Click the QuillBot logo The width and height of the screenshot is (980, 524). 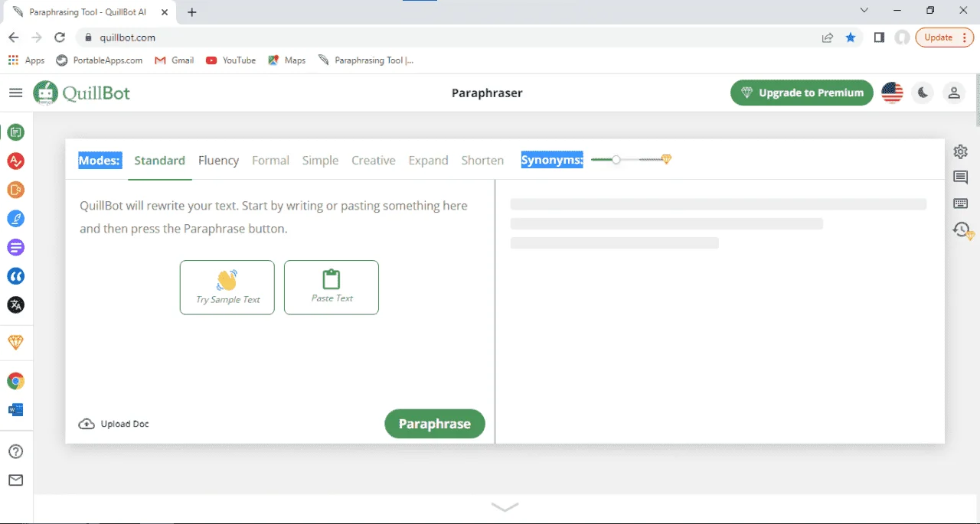(x=82, y=93)
